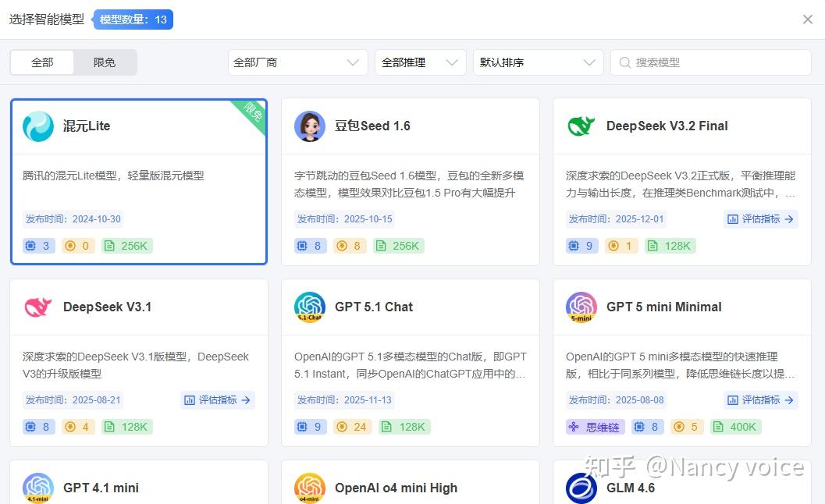Image resolution: width=825 pixels, height=504 pixels.
Task: Click DeepSeek V3.1 128K context badge
Action: click(x=126, y=427)
